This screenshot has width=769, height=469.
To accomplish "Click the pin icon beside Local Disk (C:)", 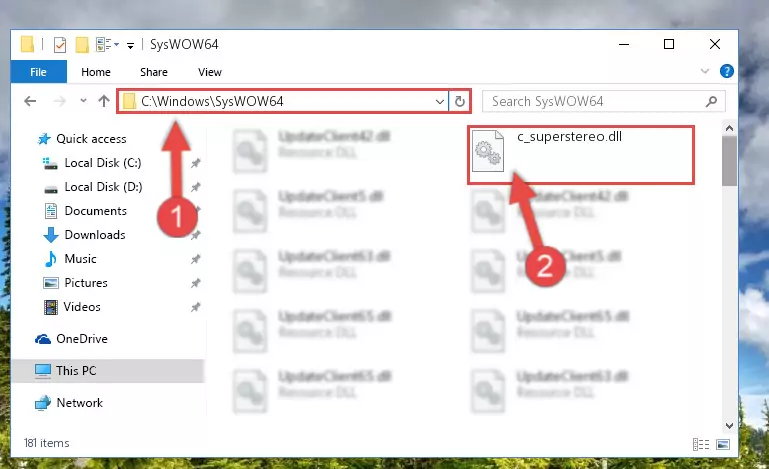I will coord(195,163).
